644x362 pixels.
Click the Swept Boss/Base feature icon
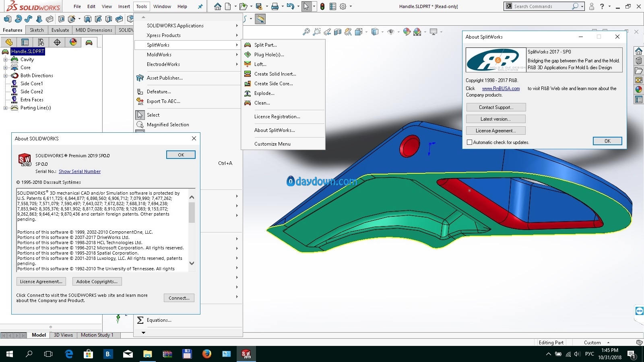[x=29, y=19]
